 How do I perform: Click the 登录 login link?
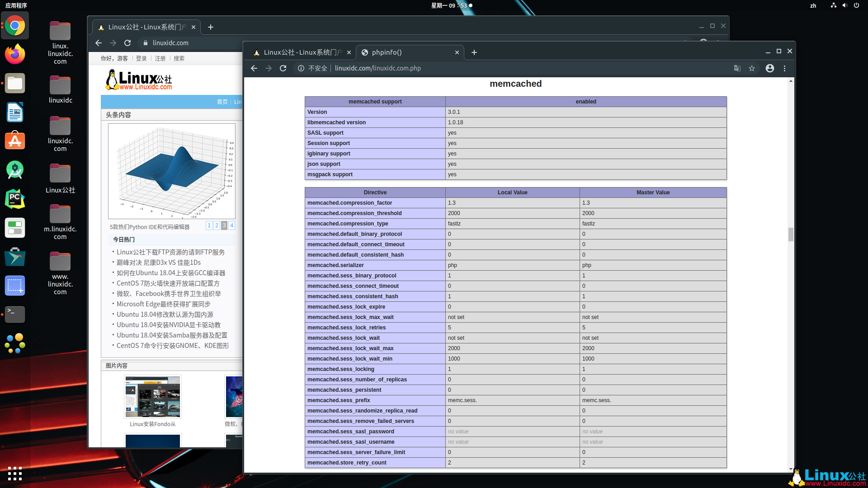click(x=142, y=58)
